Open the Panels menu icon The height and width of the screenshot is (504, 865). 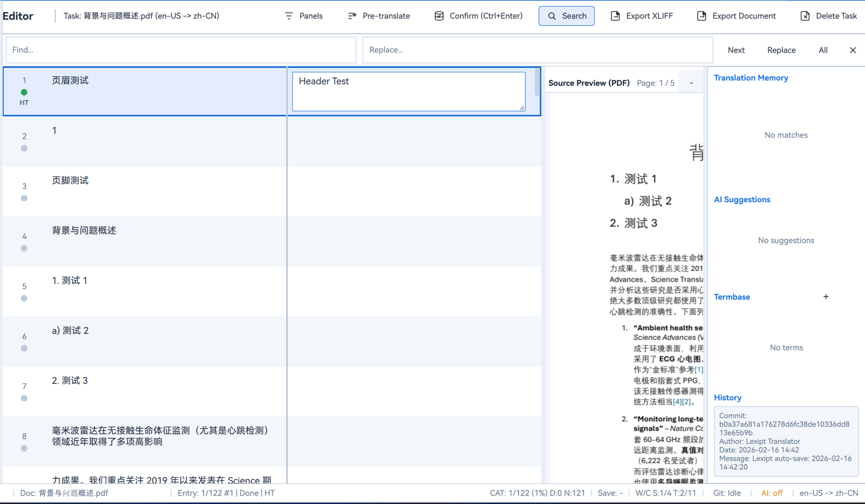[x=289, y=16]
